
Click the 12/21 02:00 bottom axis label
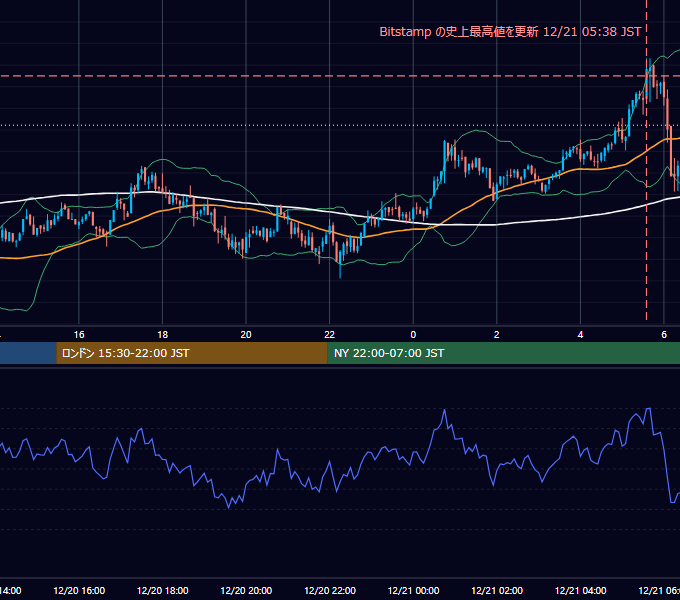497,590
